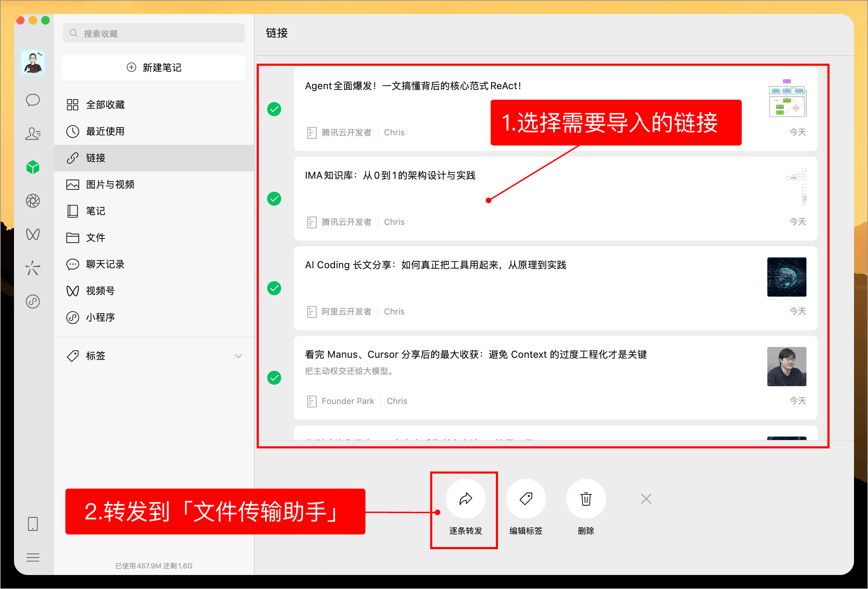Open Search via the spark icon
This screenshot has width=868, height=589.
coord(33,268)
